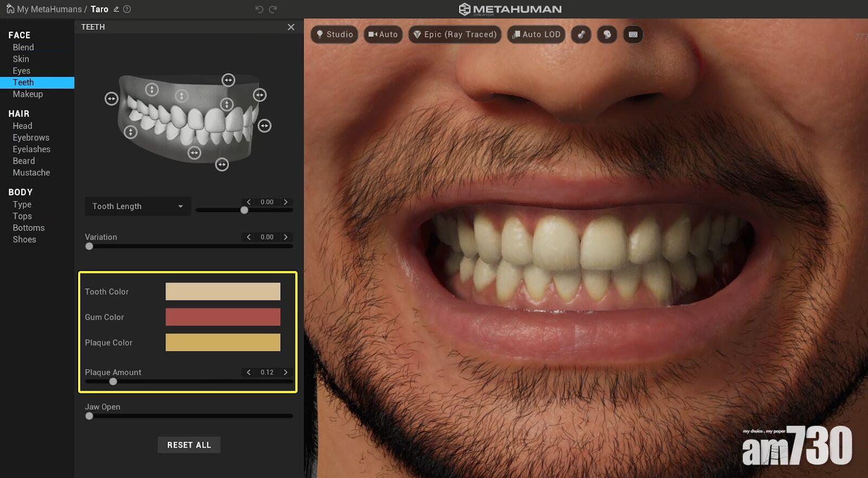Open the Beard section under Hair
This screenshot has width=868, height=478.
pyautogui.click(x=24, y=161)
